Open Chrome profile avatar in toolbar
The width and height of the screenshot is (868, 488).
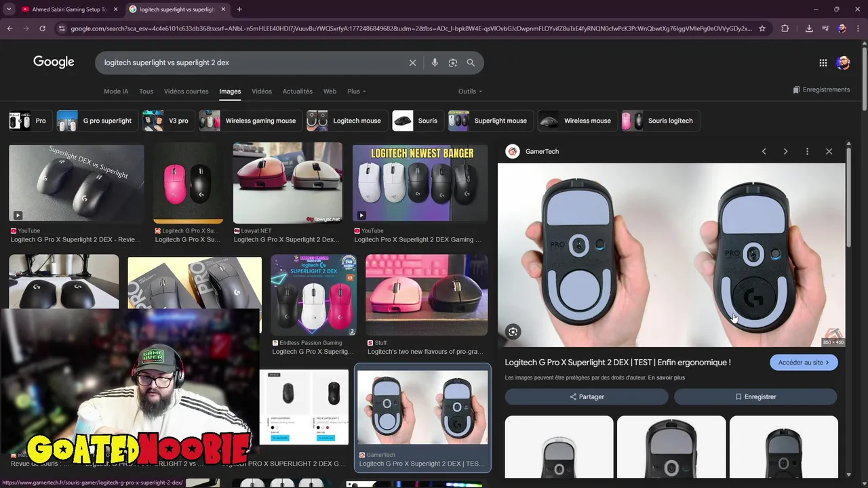[842, 28]
